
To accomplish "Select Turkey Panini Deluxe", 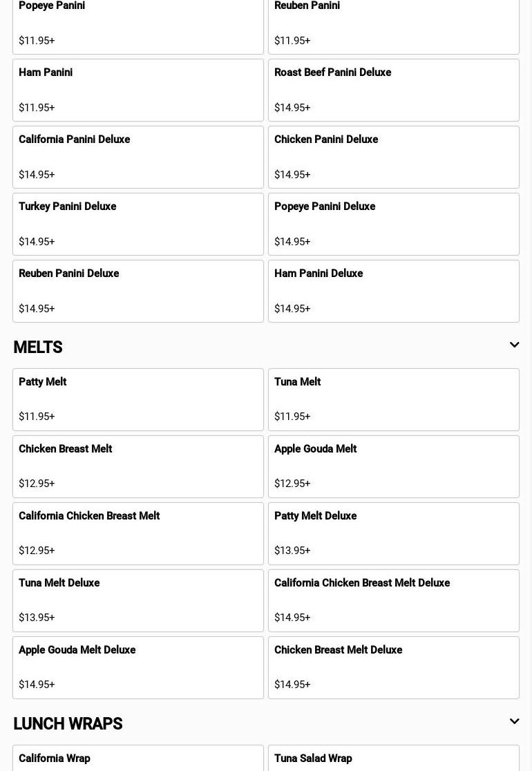I will click(138, 224).
